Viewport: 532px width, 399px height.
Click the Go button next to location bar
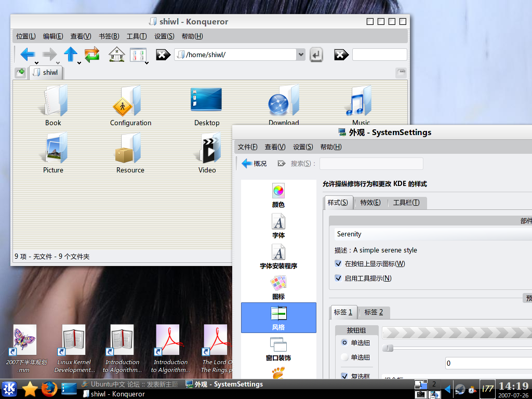tap(316, 55)
